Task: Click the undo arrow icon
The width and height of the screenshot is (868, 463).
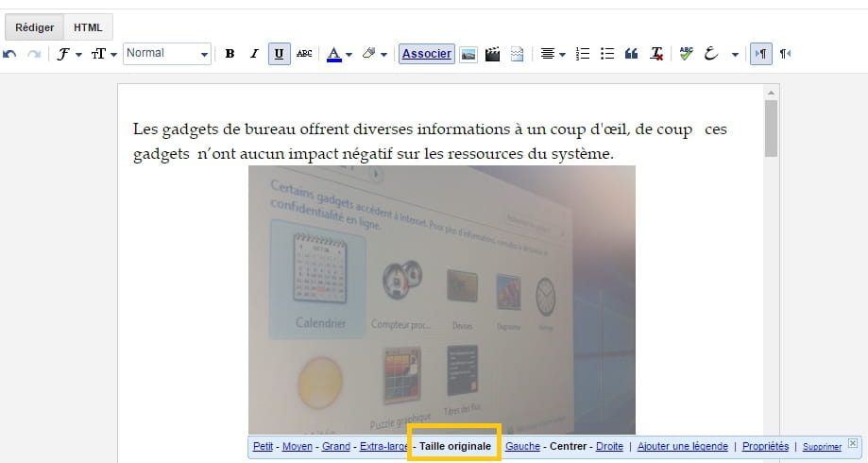Action: [10, 54]
